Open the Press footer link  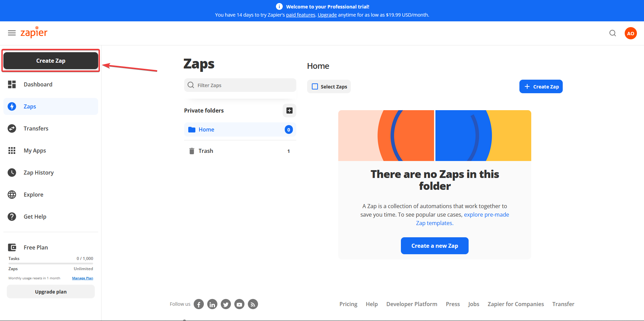[453, 304]
